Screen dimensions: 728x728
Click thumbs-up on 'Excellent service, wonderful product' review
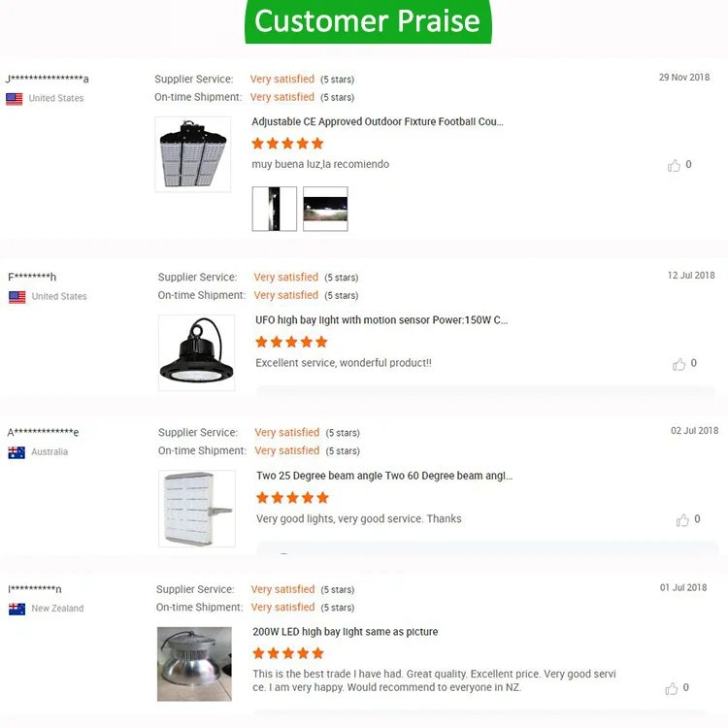point(678,364)
